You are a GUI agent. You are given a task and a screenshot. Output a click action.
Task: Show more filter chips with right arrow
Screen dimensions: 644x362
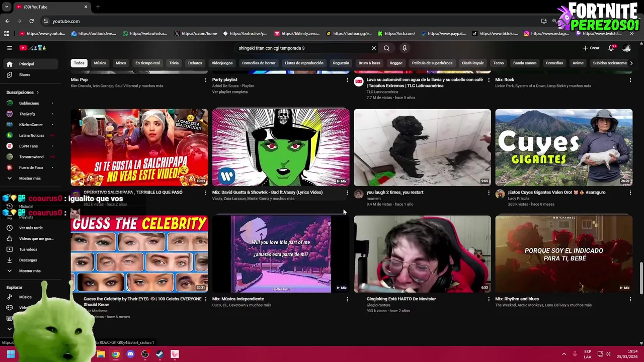click(x=631, y=63)
